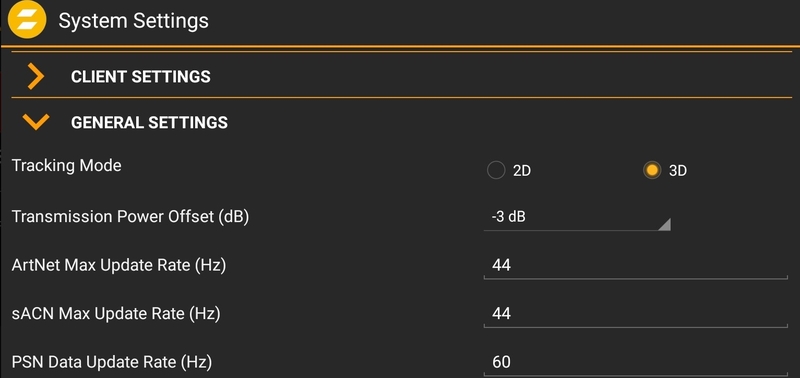The width and height of the screenshot is (800, 378).
Task: Expand the Client Settings chevron
Action: pos(36,77)
